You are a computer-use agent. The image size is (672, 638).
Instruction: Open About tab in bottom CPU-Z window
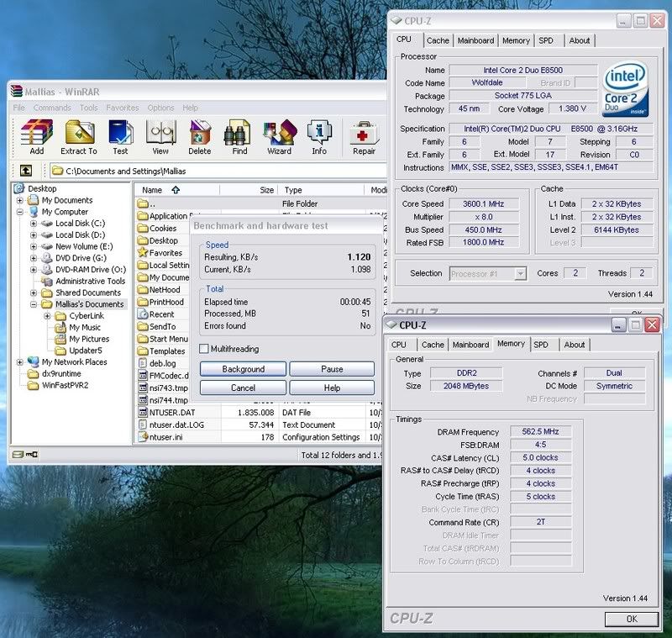pos(575,345)
